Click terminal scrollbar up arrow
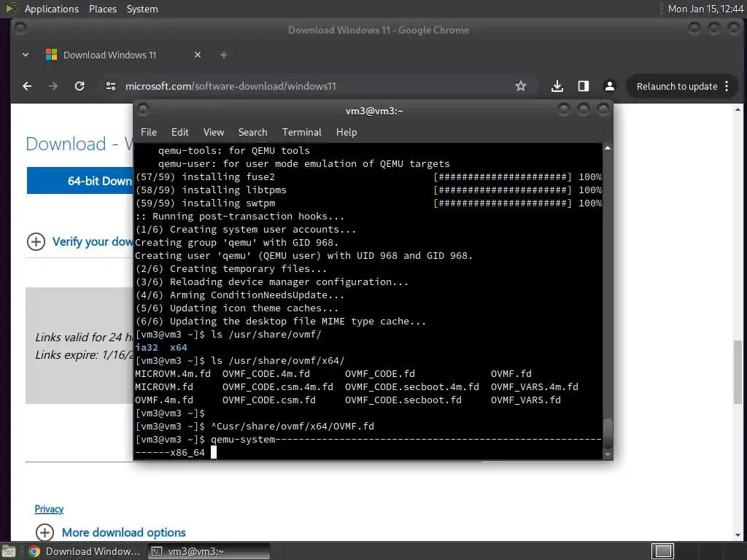 608,148
